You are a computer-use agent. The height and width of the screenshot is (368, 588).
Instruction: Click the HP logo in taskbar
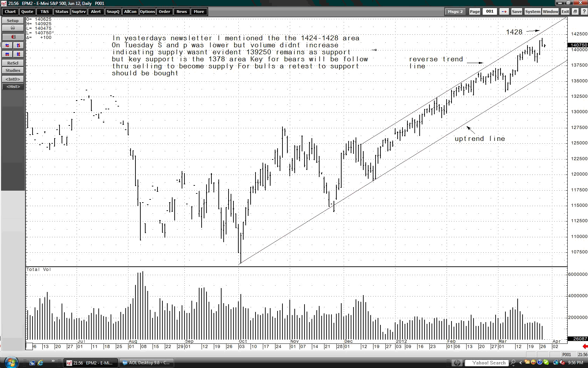coord(456,363)
